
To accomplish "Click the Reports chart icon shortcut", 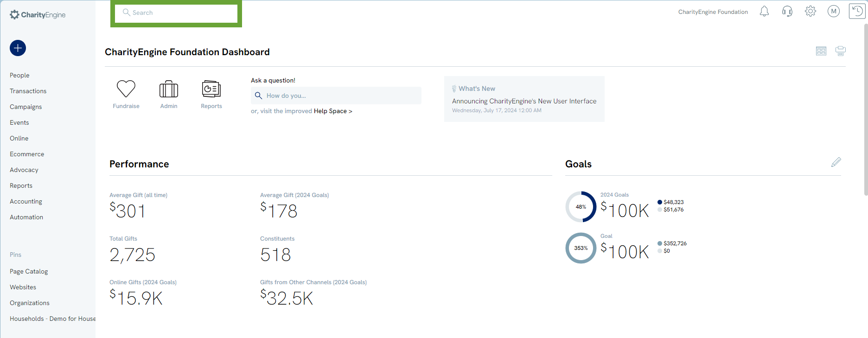I will click(x=211, y=89).
